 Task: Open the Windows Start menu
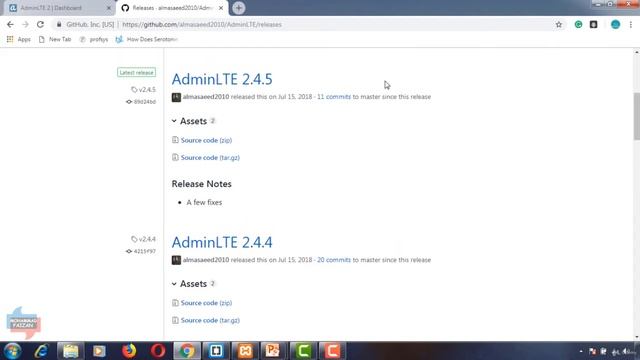(13, 351)
